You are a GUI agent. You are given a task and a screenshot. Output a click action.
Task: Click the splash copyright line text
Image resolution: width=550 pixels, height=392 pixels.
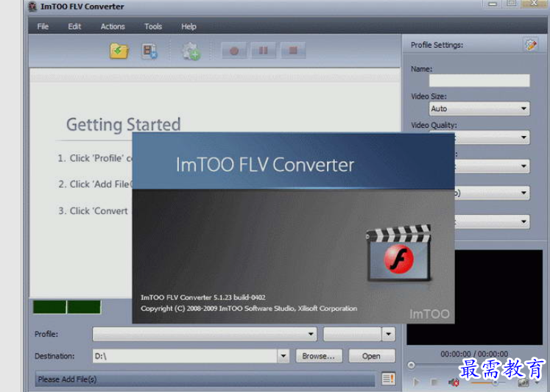[249, 308]
